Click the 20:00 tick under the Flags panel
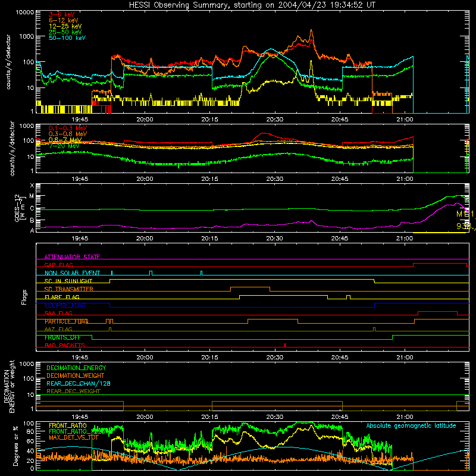The width and height of the screenshot is (476, 476). click(x=145, y=358)
